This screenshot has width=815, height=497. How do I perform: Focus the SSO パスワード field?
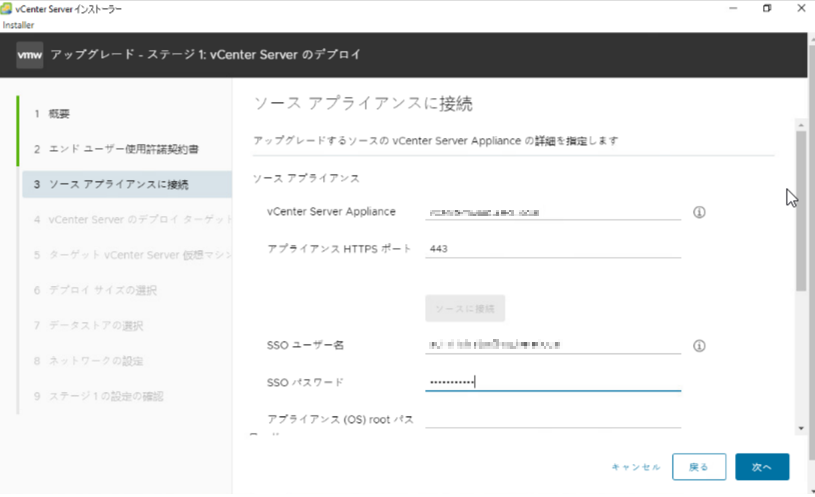tap(553, 382)
